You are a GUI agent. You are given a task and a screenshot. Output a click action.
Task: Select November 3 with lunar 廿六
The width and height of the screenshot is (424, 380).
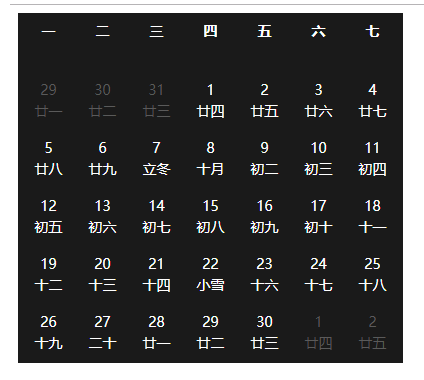(318, 101)
